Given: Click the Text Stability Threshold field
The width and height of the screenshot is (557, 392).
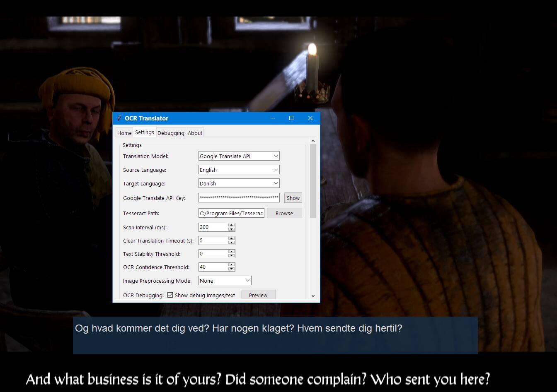Looking at the screenshot, I should (213, 253).
